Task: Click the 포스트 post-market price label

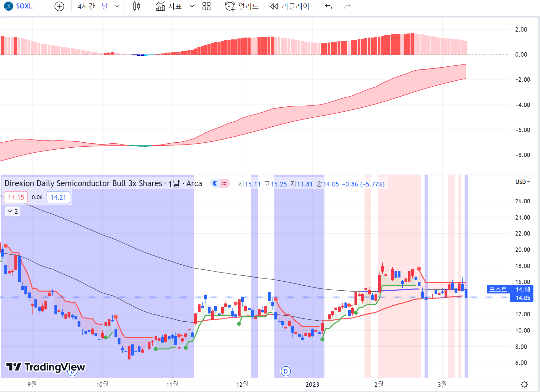Action: tap(498, 289)
